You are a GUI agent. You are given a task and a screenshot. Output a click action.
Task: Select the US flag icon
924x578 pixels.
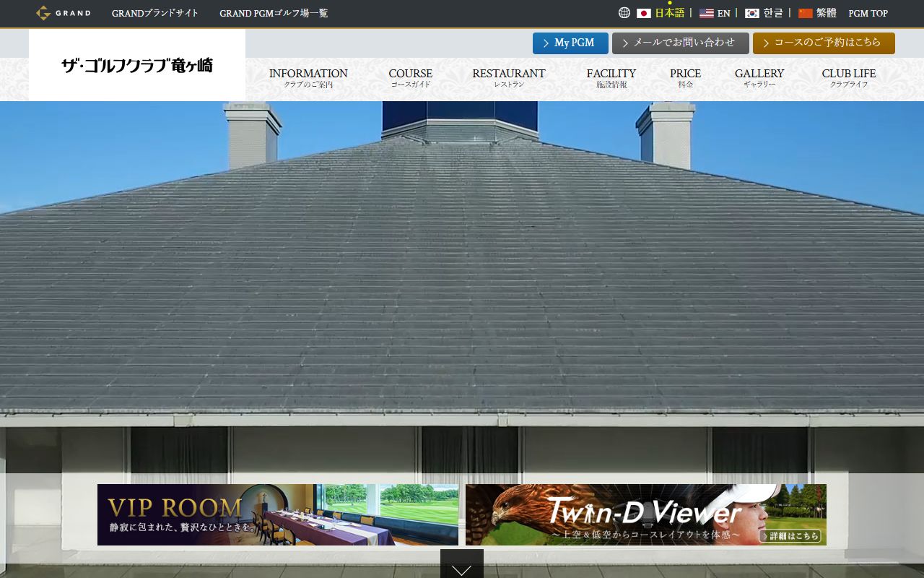pyautogui.click(x=707, y=13)
